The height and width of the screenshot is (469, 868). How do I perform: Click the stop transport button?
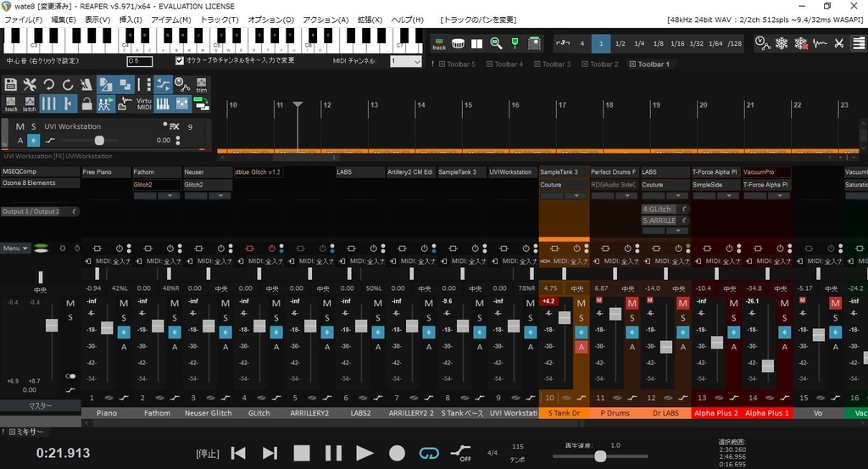click(302, 453)
